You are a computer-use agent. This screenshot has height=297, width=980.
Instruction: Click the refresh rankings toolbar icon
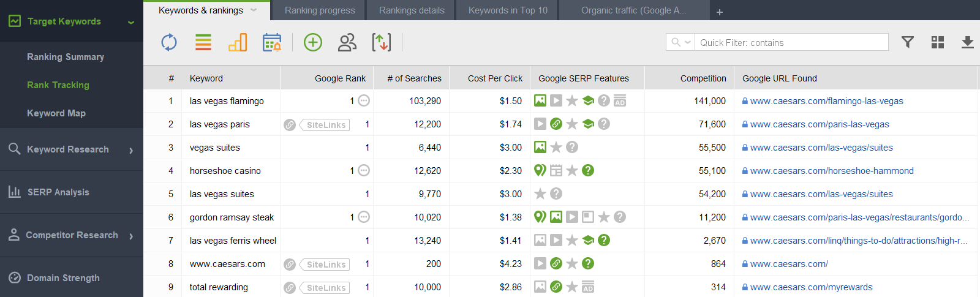click(169, 42)
